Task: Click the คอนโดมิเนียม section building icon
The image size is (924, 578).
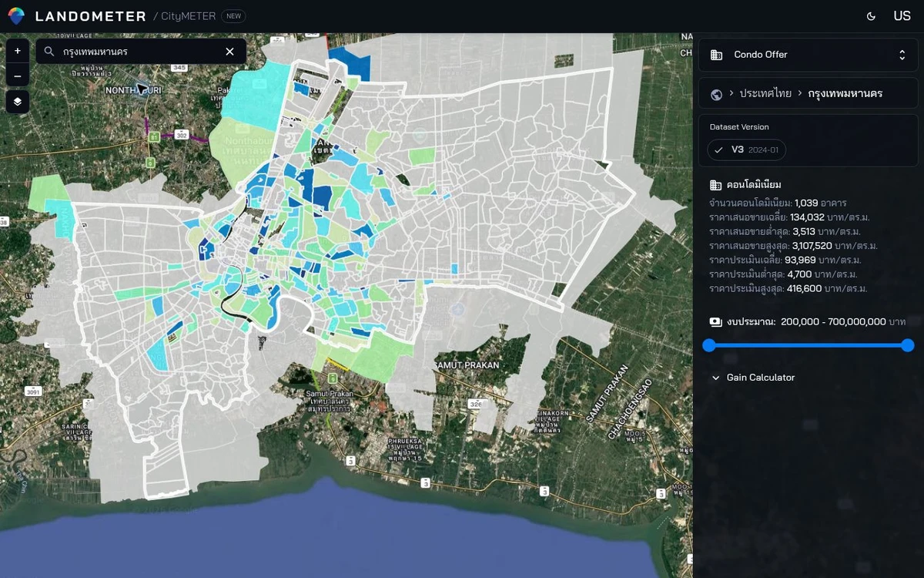Action: pos(716,185)
